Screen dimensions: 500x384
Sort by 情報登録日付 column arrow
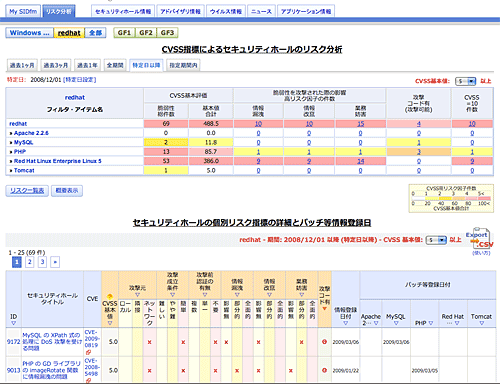pyautogui.click(x=345, y=323)
